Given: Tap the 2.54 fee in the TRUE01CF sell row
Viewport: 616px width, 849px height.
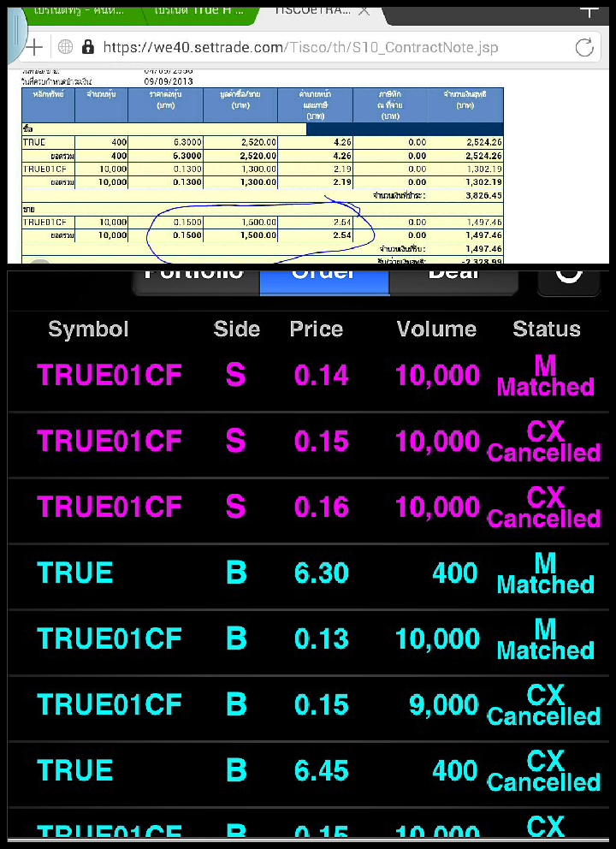Looking at the screenshot, I should click(342, 222).
